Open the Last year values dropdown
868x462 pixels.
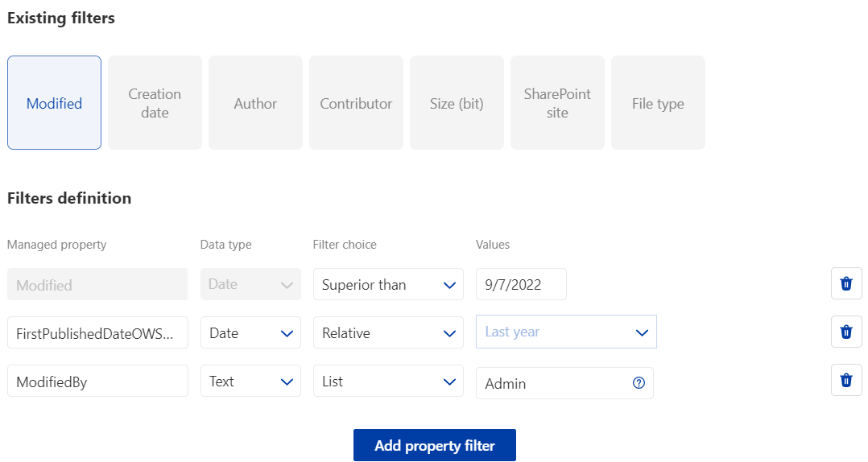566,332
